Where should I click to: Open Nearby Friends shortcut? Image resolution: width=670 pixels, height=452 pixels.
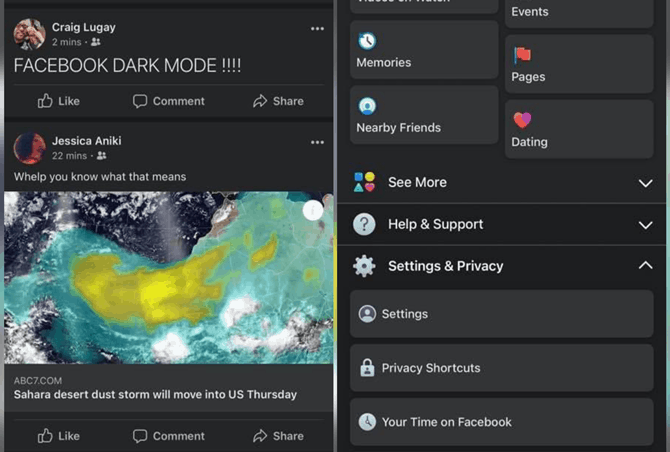pyautogui.click(x=424, y=115)
